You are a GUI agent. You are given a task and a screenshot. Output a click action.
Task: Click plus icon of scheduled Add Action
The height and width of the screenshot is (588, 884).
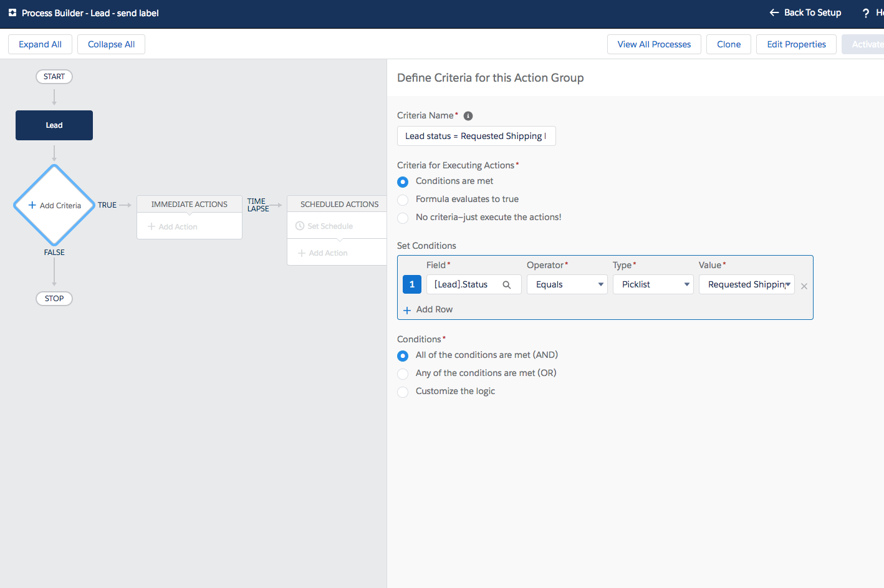302,253
